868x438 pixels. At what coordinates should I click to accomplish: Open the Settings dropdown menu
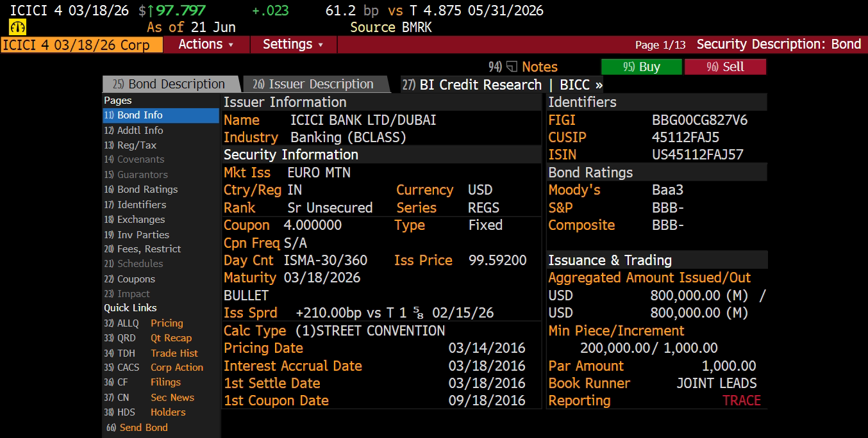click(293, 44)
